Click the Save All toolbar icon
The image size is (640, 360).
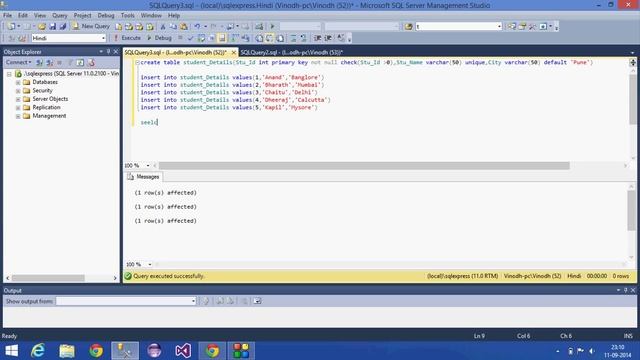pos(63,27)
